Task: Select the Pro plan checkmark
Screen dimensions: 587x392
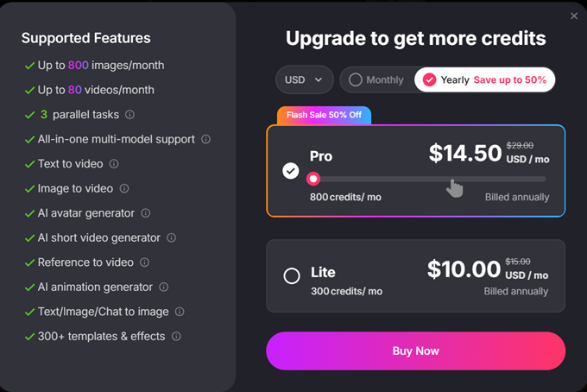Action: click(x=291, y=171)
